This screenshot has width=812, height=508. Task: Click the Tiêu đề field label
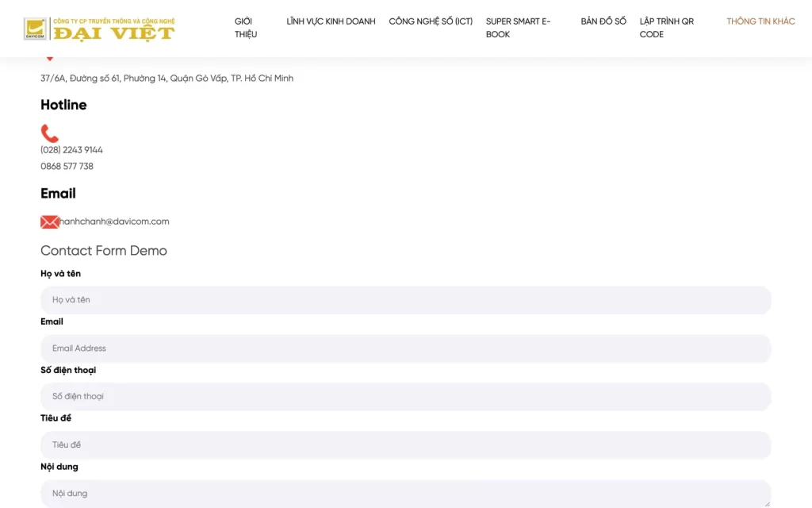point(56,418)
